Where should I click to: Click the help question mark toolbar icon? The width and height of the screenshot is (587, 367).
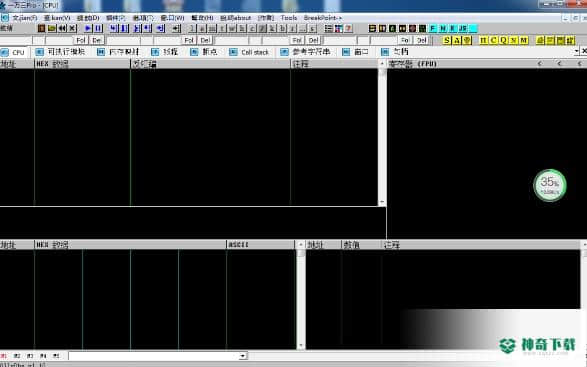[348, 28]
